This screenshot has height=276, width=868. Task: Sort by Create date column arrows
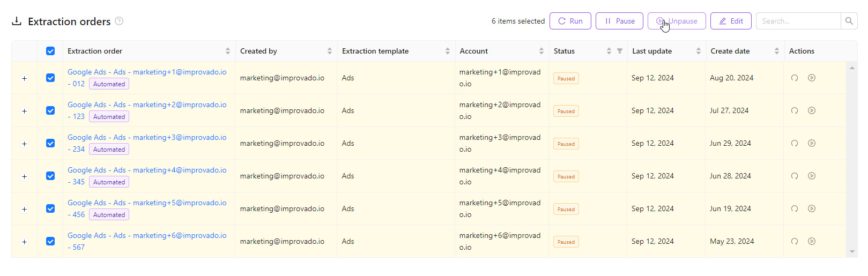pyautogui.click(x=777, y=51)
